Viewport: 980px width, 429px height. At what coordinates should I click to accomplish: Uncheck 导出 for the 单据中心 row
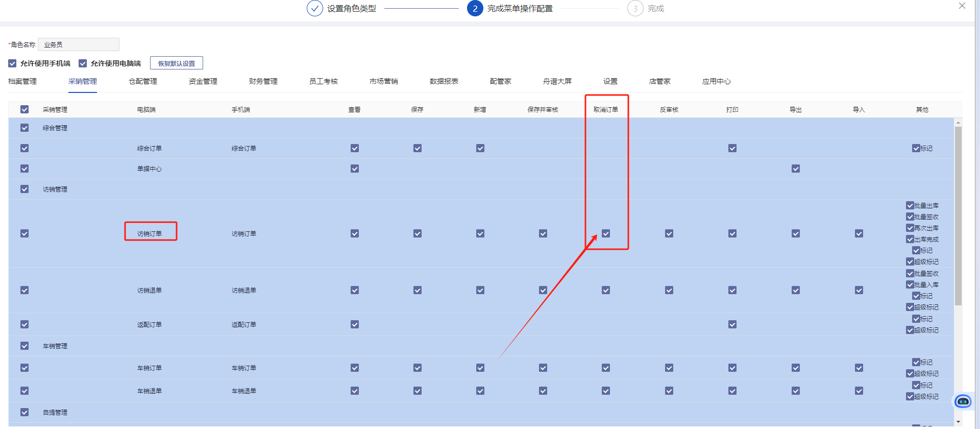click(795, 169)
